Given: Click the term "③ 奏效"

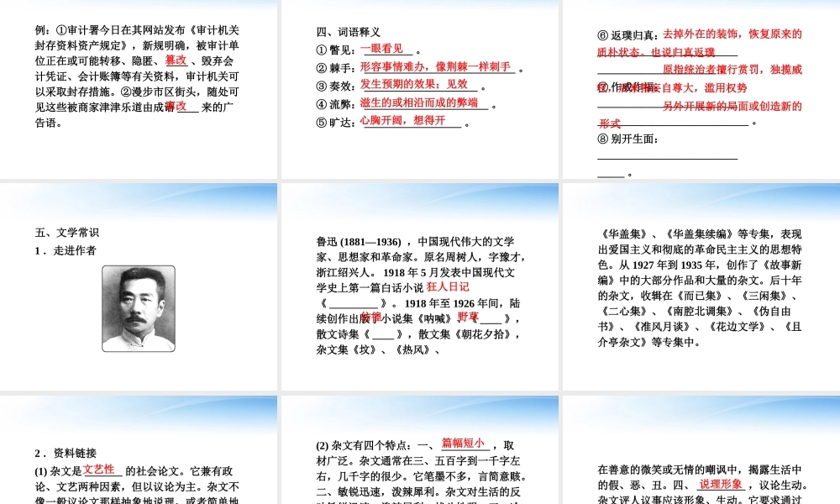Looking at the screenshot, I should [335, 87].
